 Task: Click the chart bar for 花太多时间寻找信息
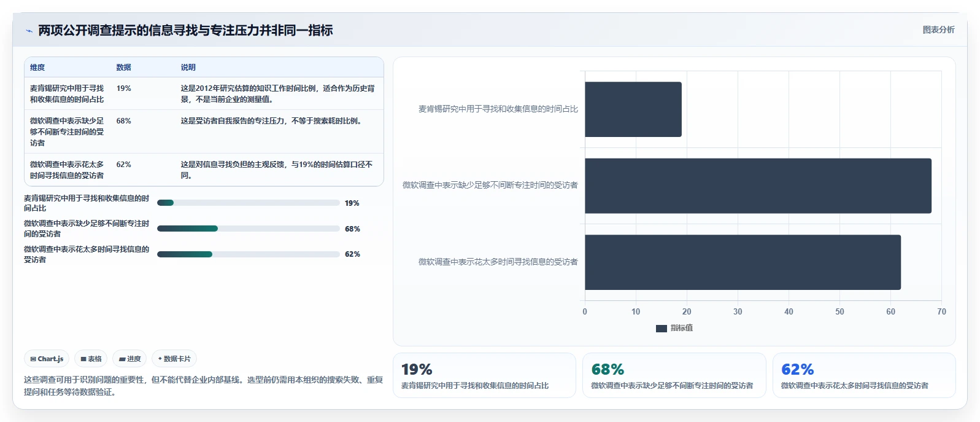[x=743, y=262]
